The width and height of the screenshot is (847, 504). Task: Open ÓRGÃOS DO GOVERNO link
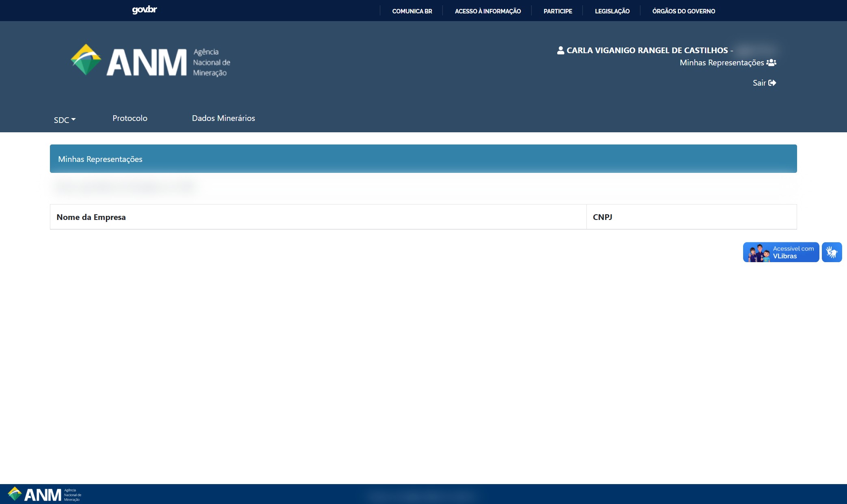click(684, 11)
